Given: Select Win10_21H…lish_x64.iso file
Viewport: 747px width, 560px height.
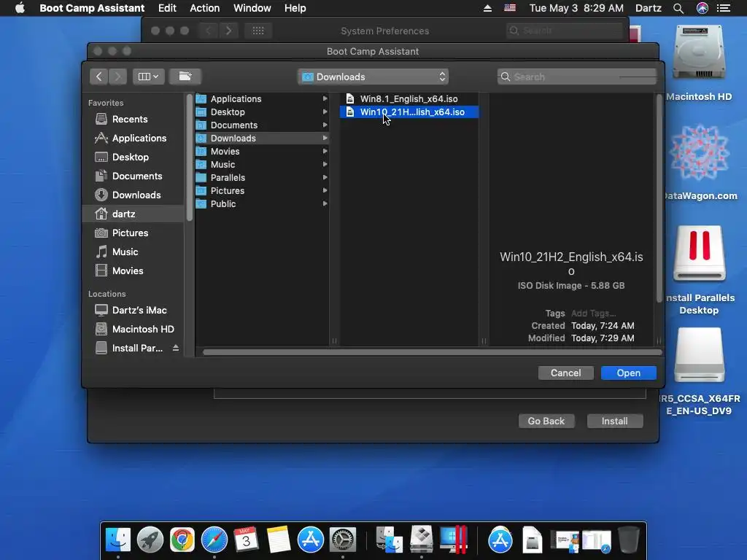Looking at the screenshot, I should [x=409, y=112].
